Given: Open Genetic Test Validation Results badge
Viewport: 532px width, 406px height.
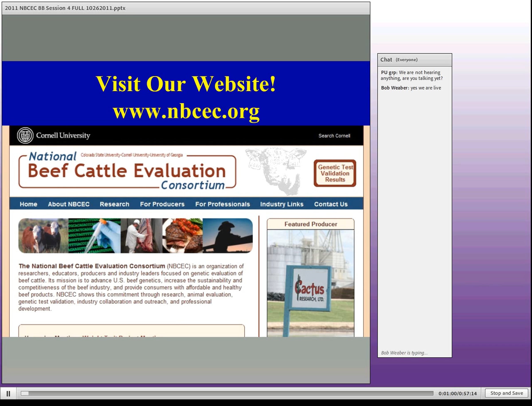Looking at the screenshot, I should coord(335,173).
